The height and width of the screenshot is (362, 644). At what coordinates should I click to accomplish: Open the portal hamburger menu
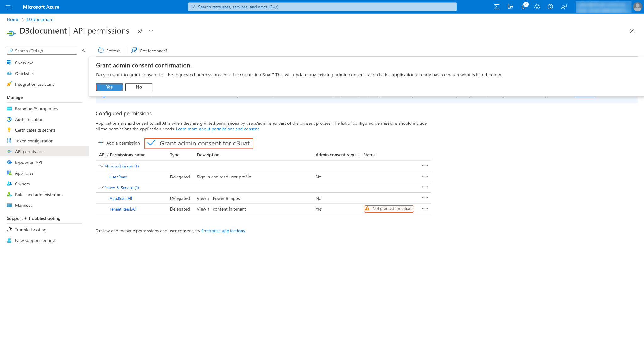8,7
